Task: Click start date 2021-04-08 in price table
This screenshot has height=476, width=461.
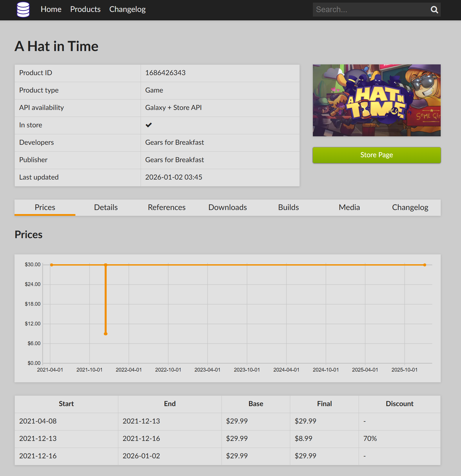Action: [x=38, y=421]
